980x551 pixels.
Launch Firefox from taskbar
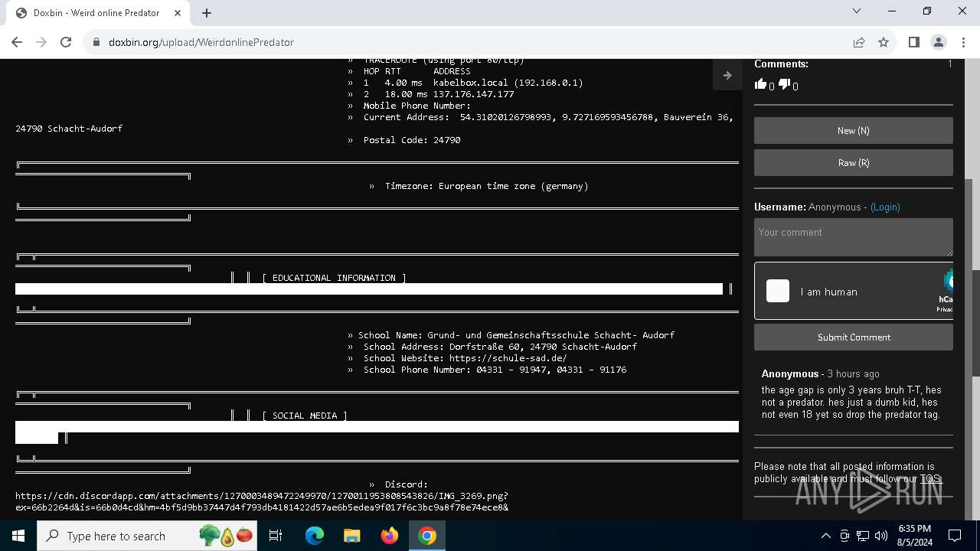tap(389, 536)
